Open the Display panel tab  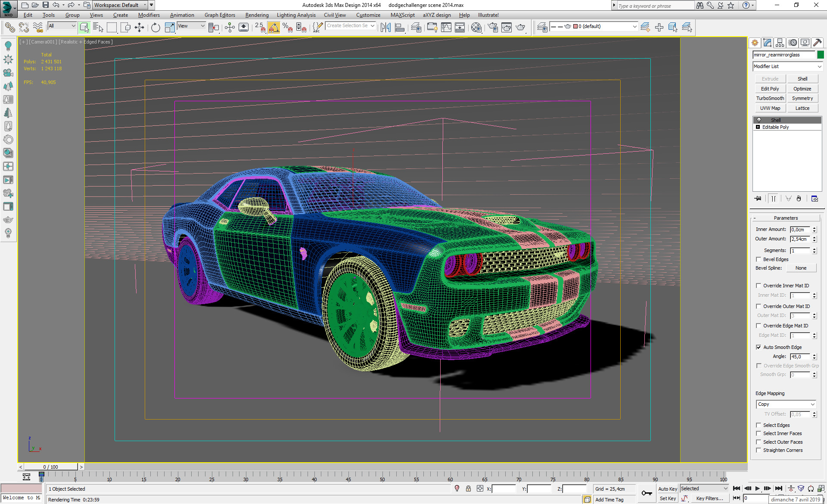805,43
